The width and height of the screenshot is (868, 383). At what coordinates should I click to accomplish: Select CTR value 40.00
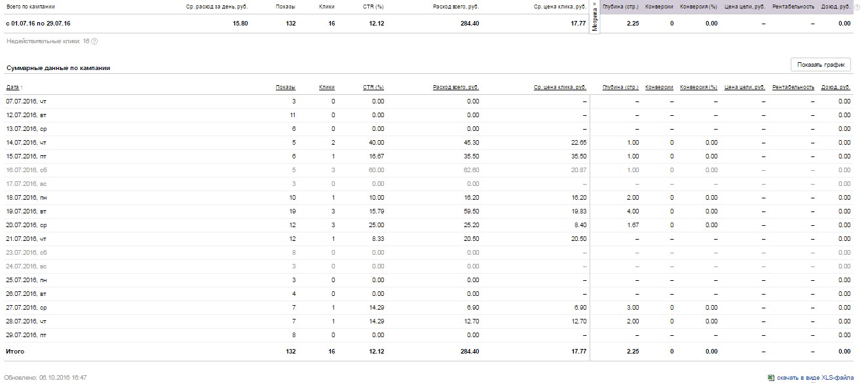pyautogui.click(x=377, y=143)
